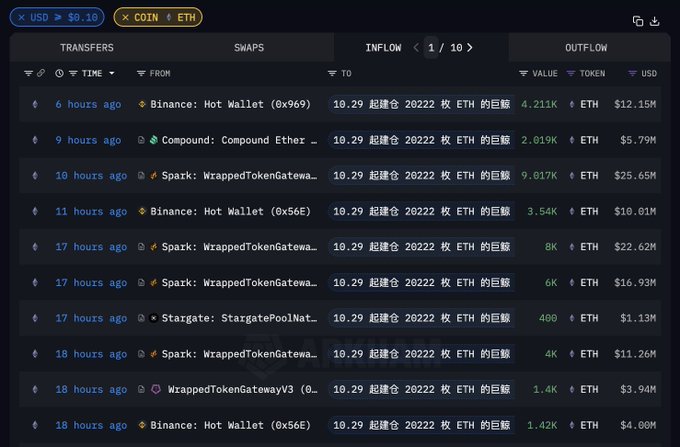Open Stargate: StargatePoolNat sender

pos(239,318)
